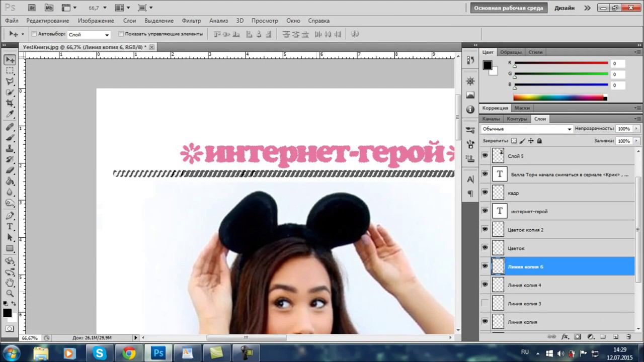
Task: Click the 'Основная рабочая среда' workspace button
Action: (x=509, y=8)
